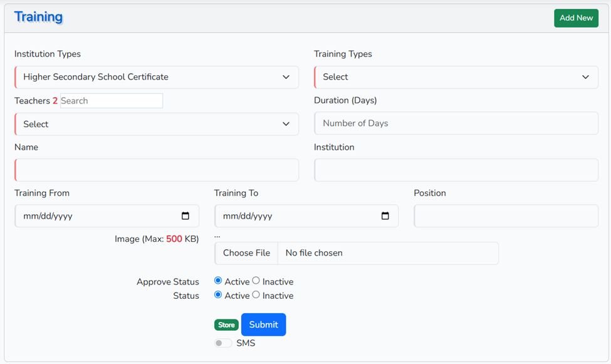Click the Training page heading
This screenshot has width=611, height=364.
[38, 17]
